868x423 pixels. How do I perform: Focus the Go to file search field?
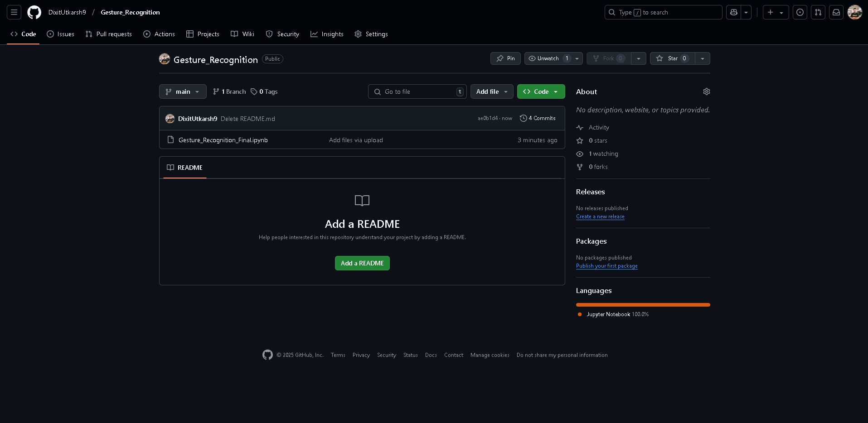[417, 91]
